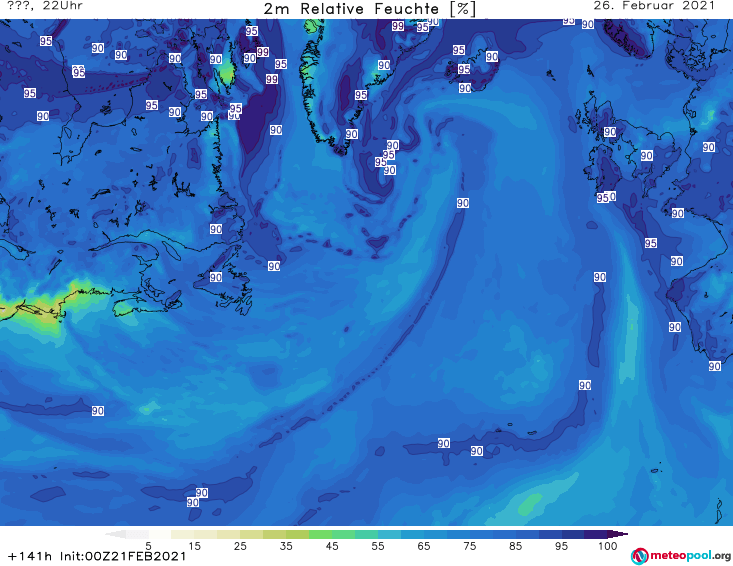Click the legend tick label '55'
The image size is (733, 566).
pyautogui.click(x=378, y=546)
